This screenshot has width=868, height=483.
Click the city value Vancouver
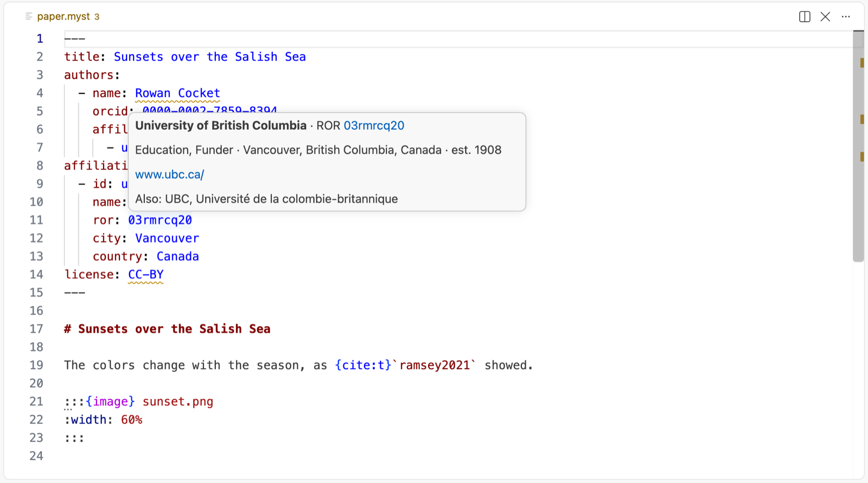[x=167, y=238]
